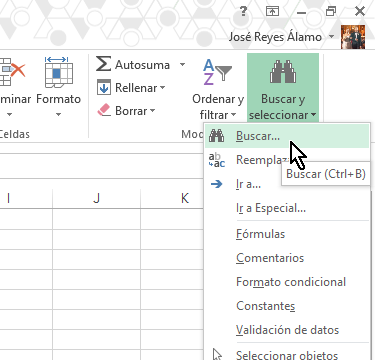The image size is (375, 360).
Task: Click the Autosuma sigma icon
Action: [104, 64]
